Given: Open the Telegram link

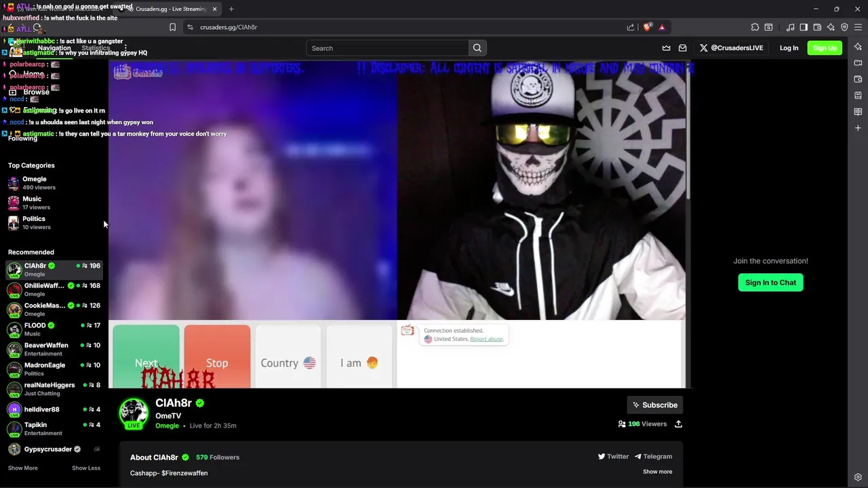Looking at the screenshot, I should [653, 457].
